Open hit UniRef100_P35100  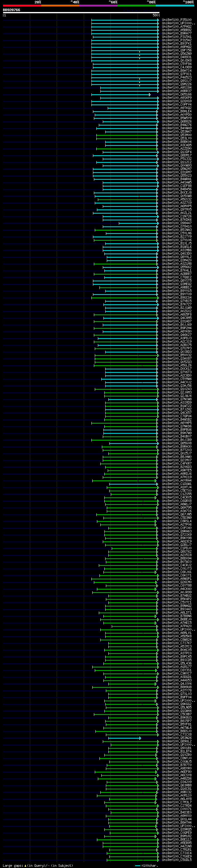click(x=176, y=20)
